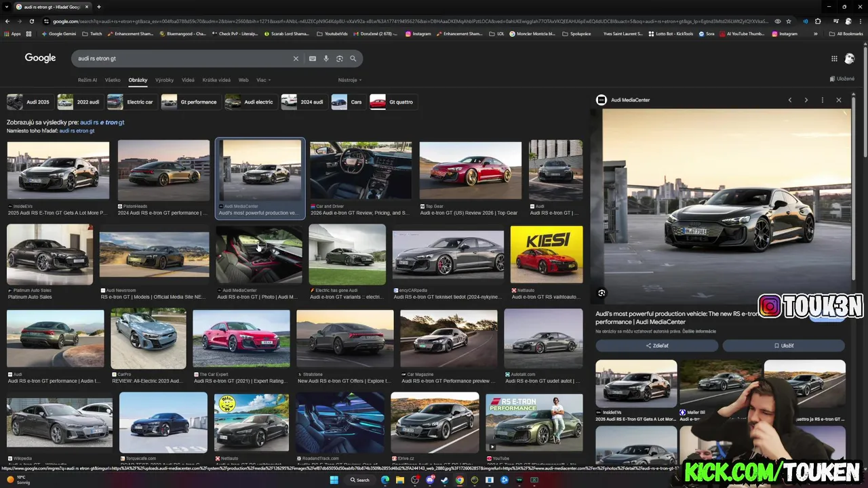Expand the Viac dropdown menu
The height and width of the screenshot is (488, 868).
point(263,80)
